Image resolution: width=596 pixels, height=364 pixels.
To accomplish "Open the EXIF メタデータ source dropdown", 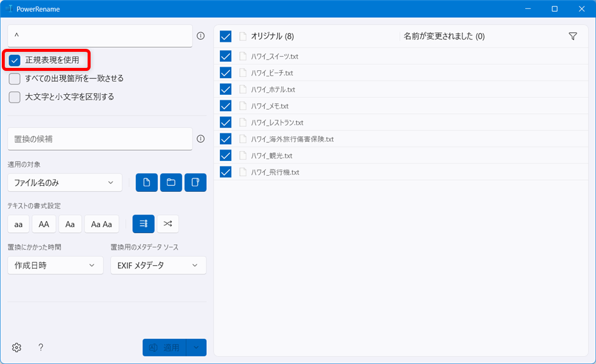I will click(x=158, y=265).
